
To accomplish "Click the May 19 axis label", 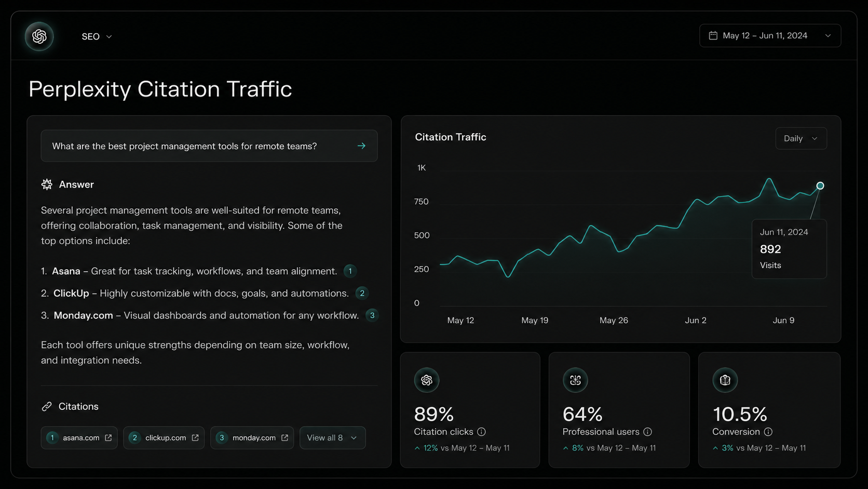I will point(535,320).
